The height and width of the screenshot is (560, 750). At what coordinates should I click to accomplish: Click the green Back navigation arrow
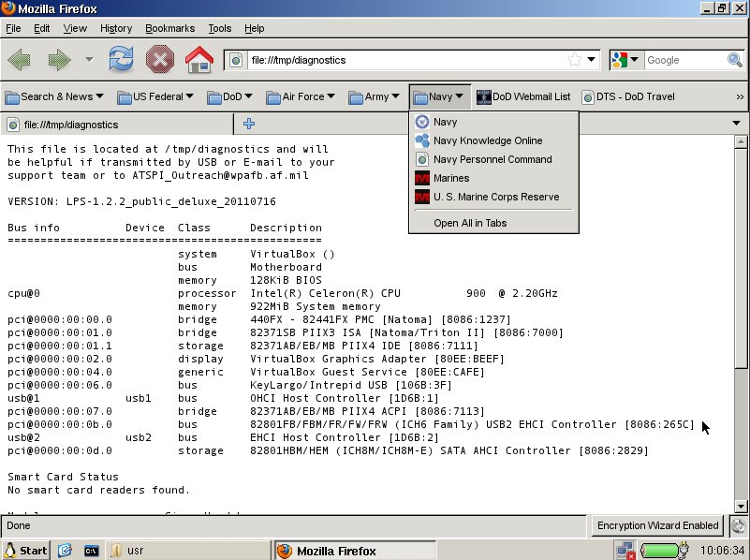[x=19, y=58]
